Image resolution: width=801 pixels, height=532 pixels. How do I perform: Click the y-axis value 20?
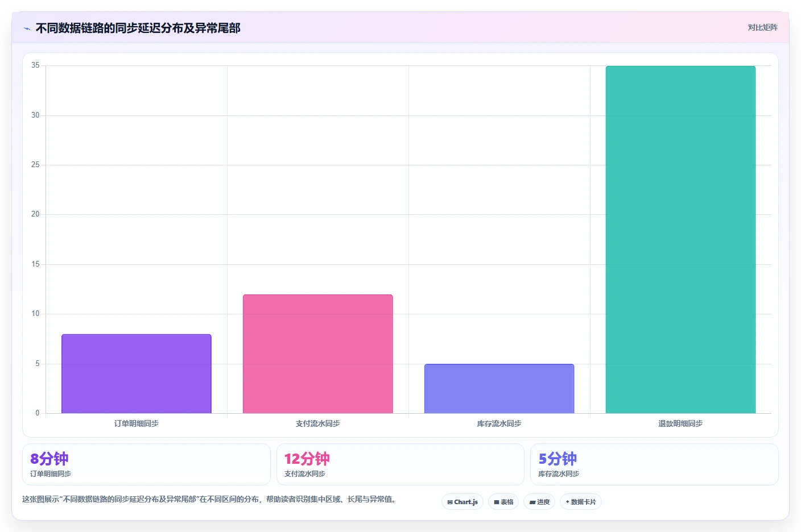tap(35, 214)
